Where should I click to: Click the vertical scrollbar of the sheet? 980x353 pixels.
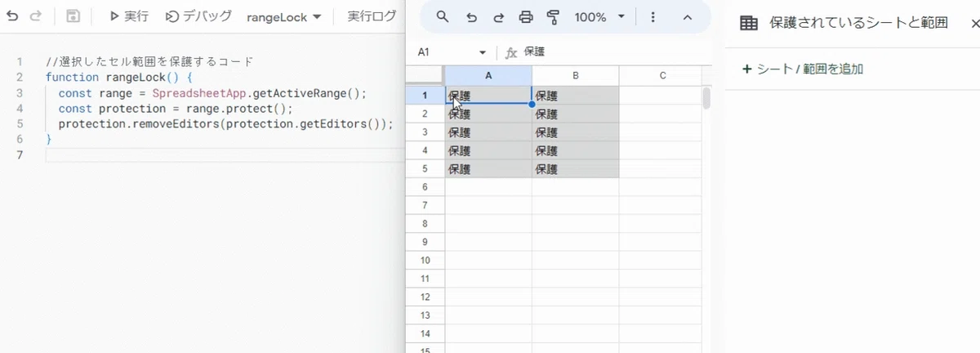(x=706, y=98)
